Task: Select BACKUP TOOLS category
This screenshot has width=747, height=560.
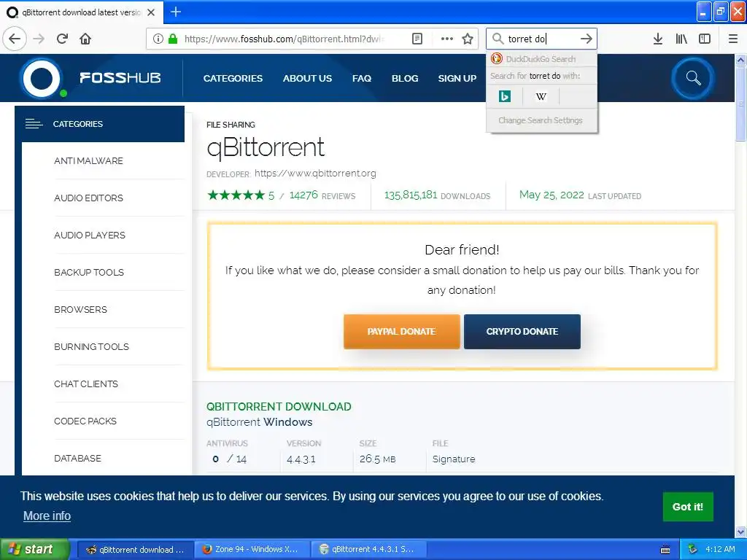Action: click(x=89, y=273)
